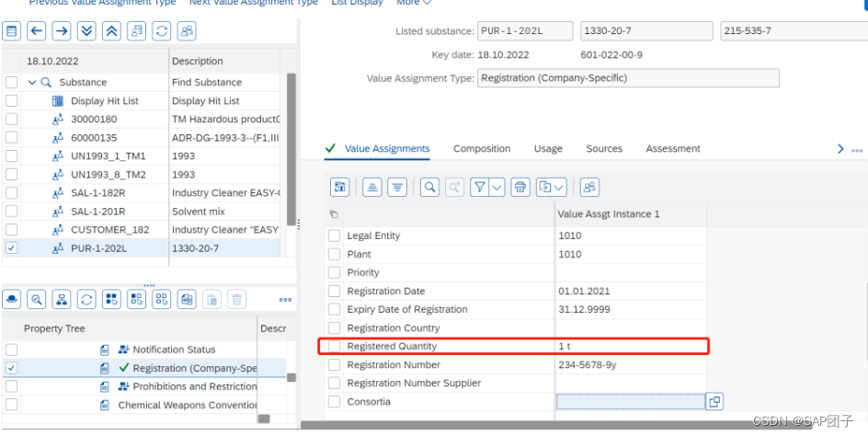
Task: Click the substance tree vertical scrollbar
Action: point(291,149)
